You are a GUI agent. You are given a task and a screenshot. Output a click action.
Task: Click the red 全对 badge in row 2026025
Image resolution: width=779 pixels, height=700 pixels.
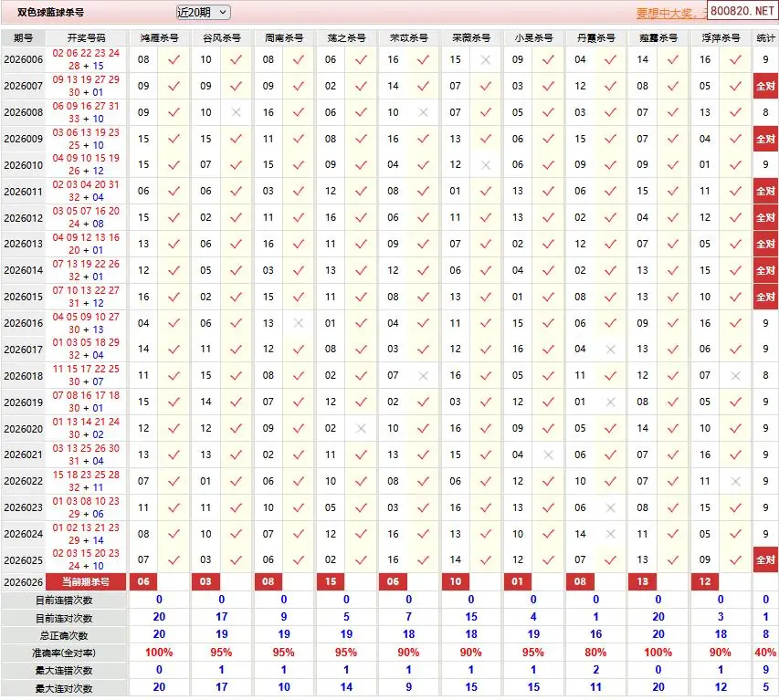pyautogui.click(x=764, y=560)
